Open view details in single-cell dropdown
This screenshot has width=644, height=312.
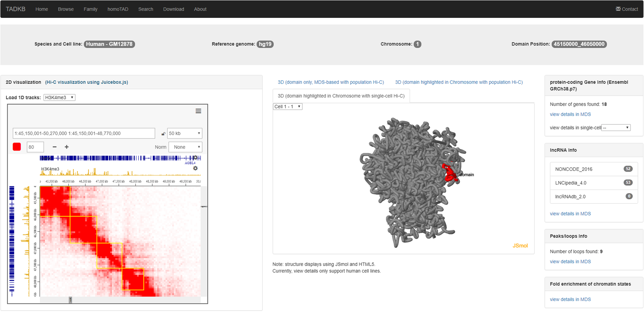tap(616, 128)
